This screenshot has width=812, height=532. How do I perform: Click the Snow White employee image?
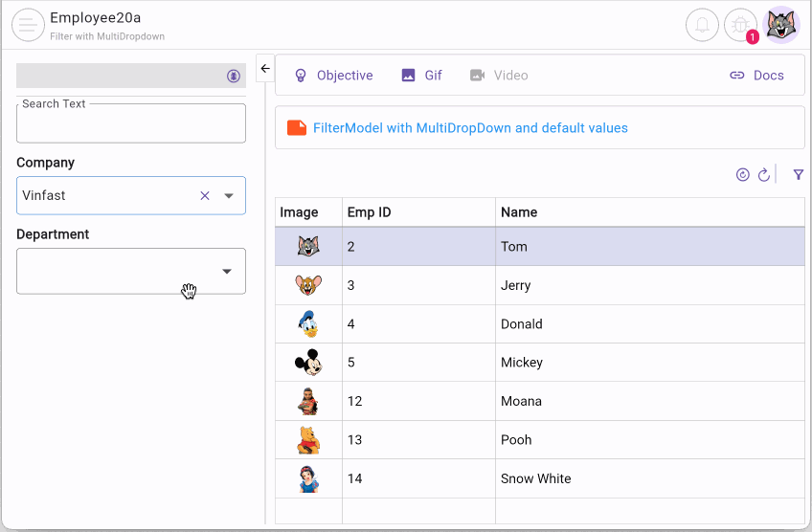pyautogui.click(x=308, y=478)
